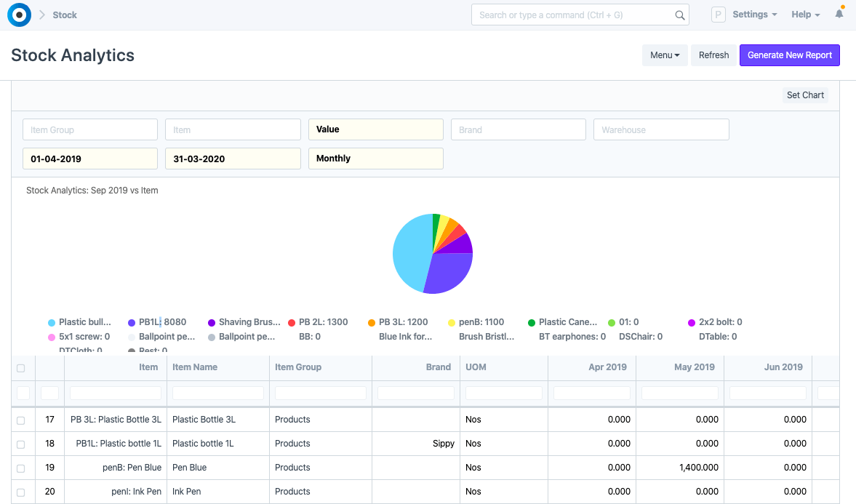Screen dimensions: 856x504
Task: Click the Refresh button
Action: coord(713,55)
